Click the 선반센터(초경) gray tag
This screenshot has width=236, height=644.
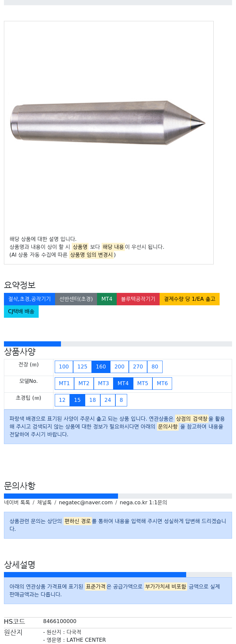(76, 299)
